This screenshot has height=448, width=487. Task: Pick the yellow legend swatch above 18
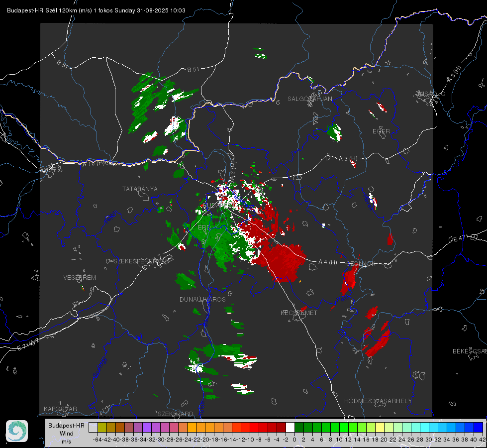coord(380,428)
